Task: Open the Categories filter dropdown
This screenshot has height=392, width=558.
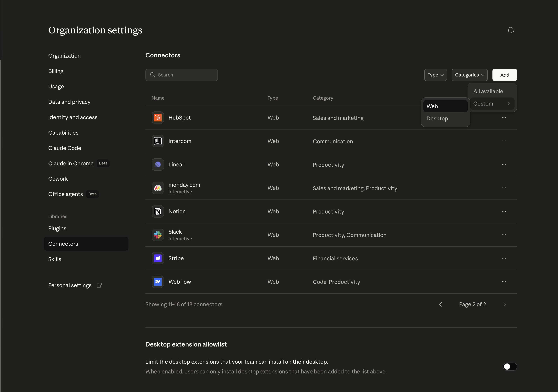Action: point(469,75)
